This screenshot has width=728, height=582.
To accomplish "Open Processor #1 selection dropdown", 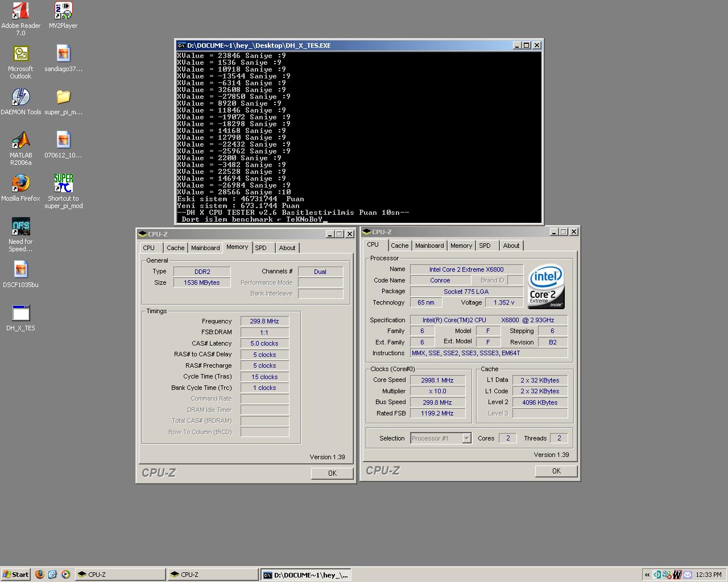I will coord(466,438).
